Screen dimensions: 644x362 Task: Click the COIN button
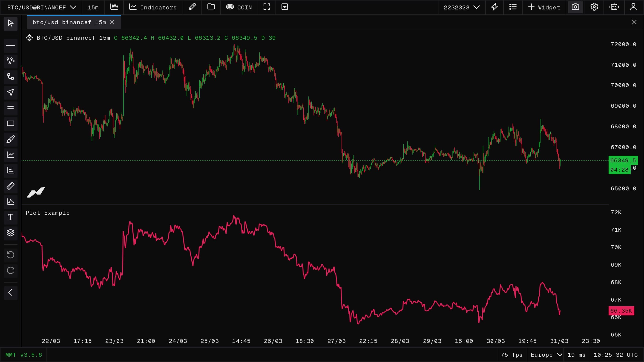(x=239, y=7)
